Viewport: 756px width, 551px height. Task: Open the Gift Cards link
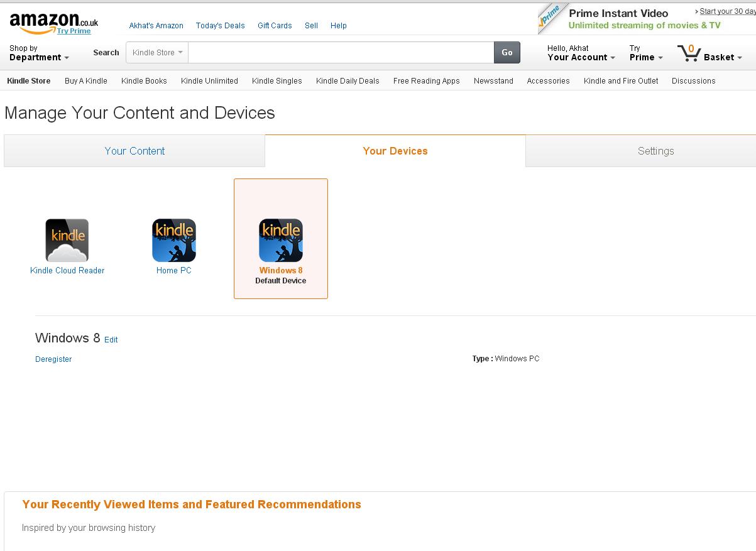click(275, 26)
